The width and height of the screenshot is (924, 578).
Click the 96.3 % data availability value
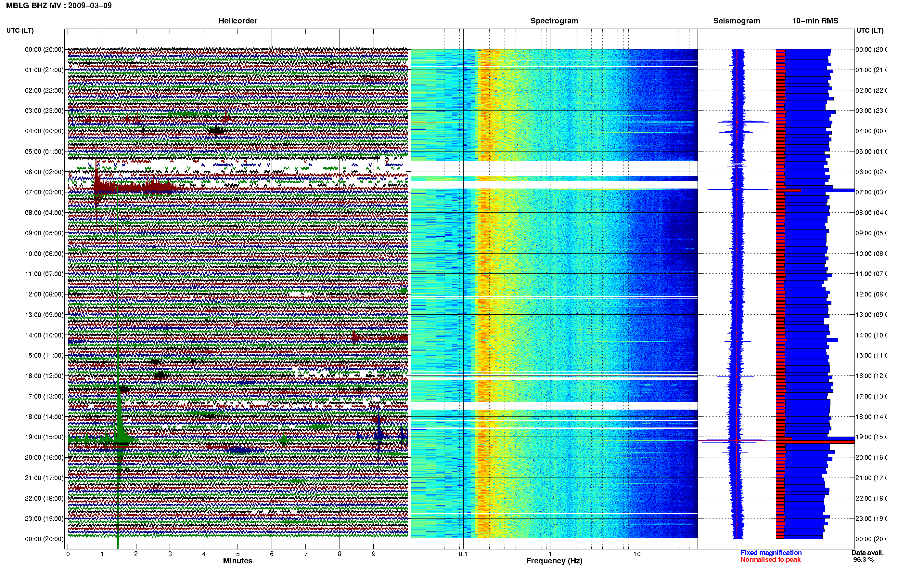pyautogui.click(x=863, y=560)
